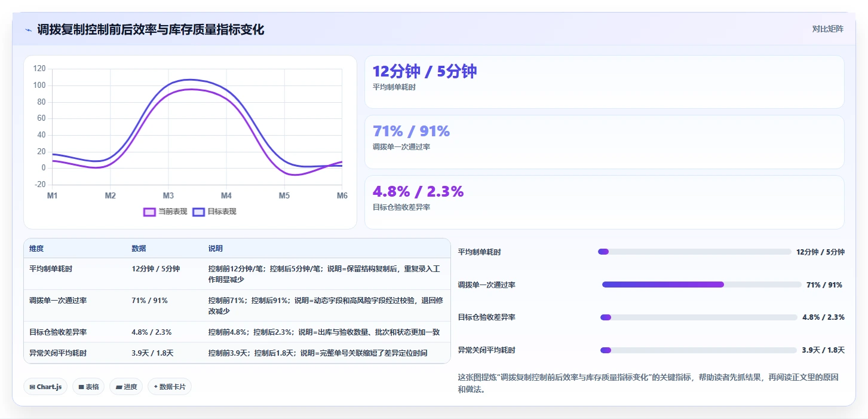This screenshot has width=868, height=419.
Task: Select the M4 label on the chart axis
Action: 226,195
